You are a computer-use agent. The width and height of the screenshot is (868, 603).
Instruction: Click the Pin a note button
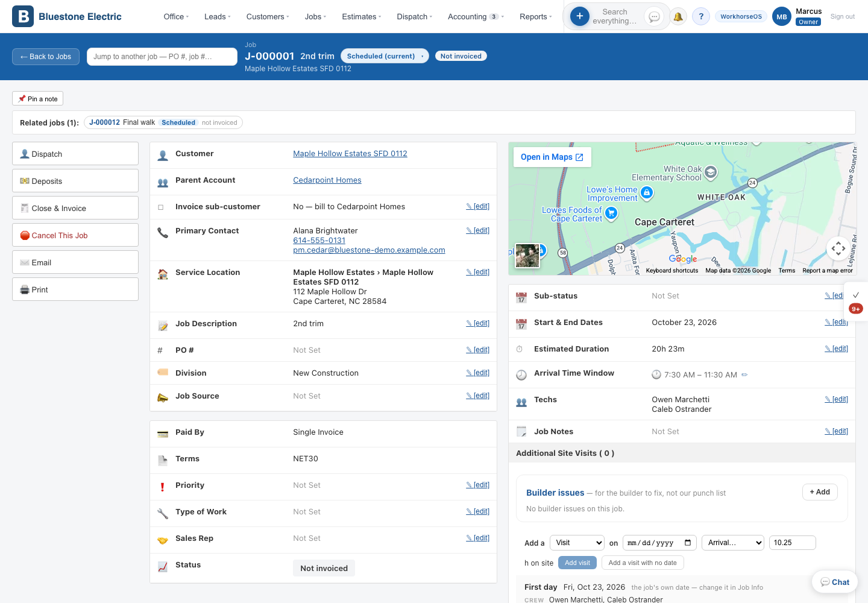point(37,98)
